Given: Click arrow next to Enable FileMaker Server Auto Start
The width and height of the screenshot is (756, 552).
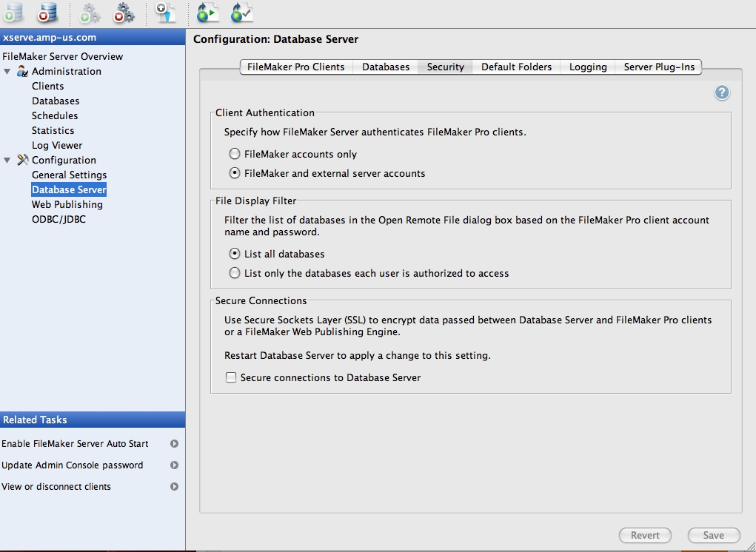Looking at the screenshot, I should [x=174, y=444].
